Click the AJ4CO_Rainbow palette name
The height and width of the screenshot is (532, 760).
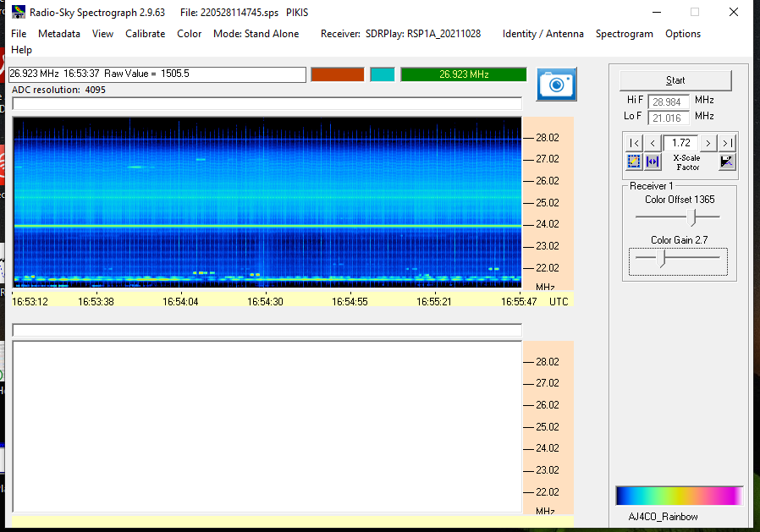pos(663,517)
